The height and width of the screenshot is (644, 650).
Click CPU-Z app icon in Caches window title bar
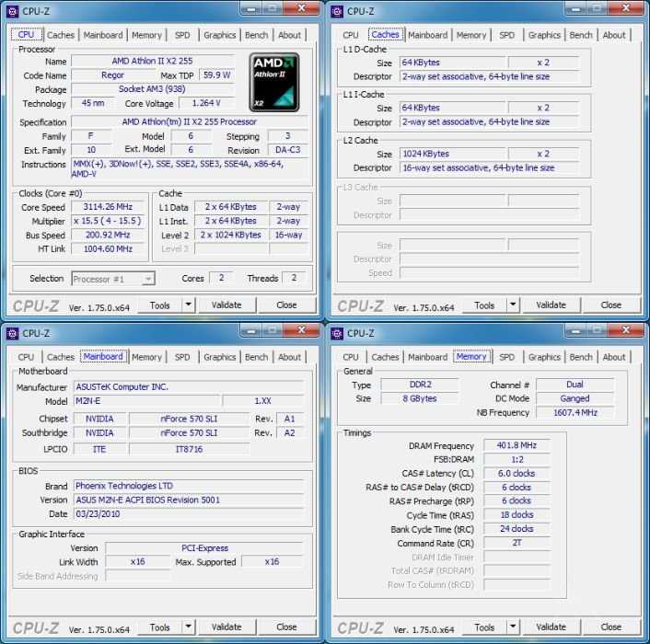click(x=337, y=12)
